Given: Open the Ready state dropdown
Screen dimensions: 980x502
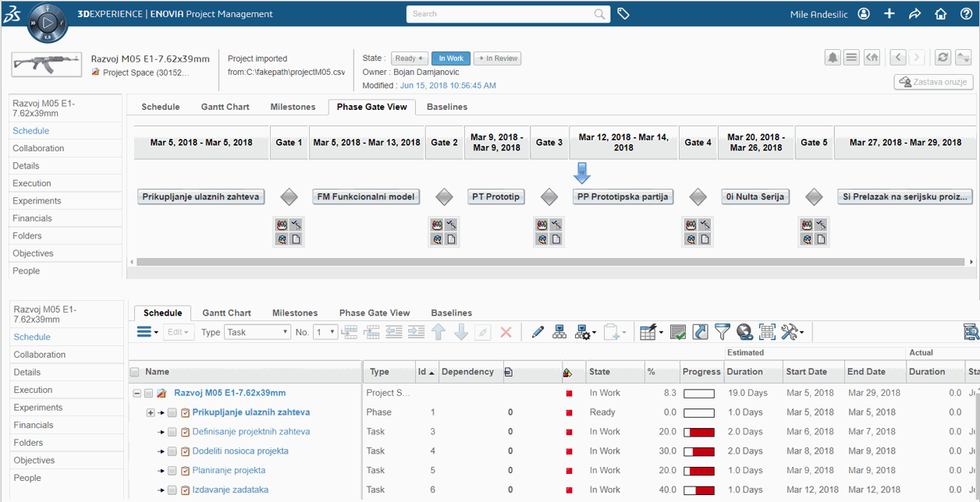Looking at the screenshot, I should click(x=409, y=58).
